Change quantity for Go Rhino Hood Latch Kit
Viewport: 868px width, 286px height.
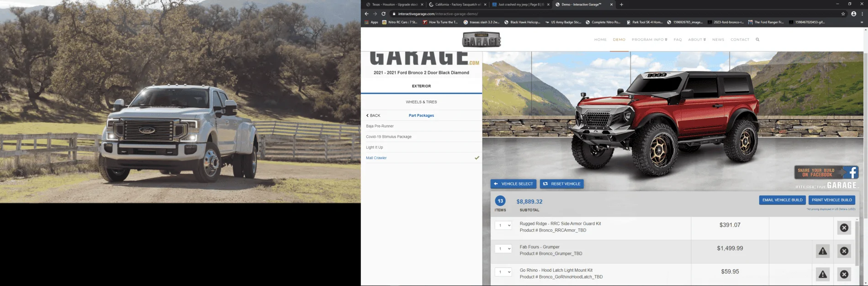coord(503,272)
